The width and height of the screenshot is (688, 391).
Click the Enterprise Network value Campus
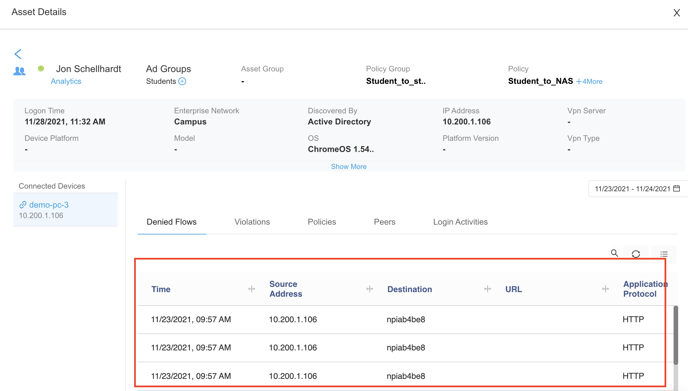coord(190,122)
